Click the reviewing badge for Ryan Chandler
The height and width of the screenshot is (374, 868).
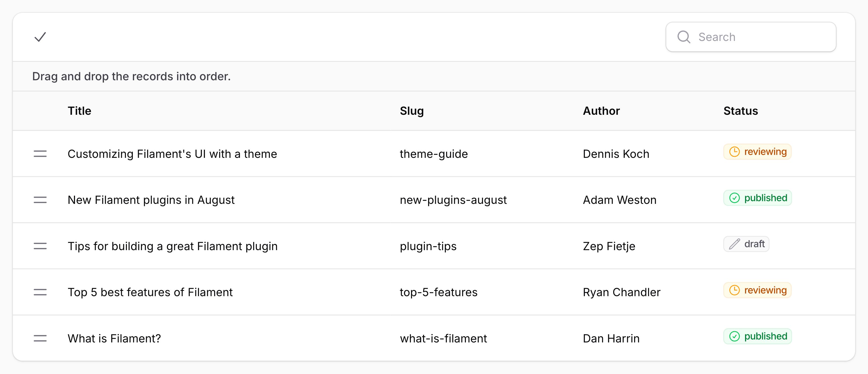pos(757,290)
